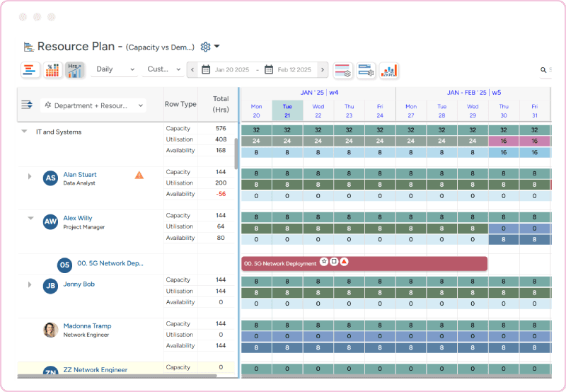Click the colorful bar chart icon
Image resolution: width=566 pixels, height=392 pixels.
[389, 70]
